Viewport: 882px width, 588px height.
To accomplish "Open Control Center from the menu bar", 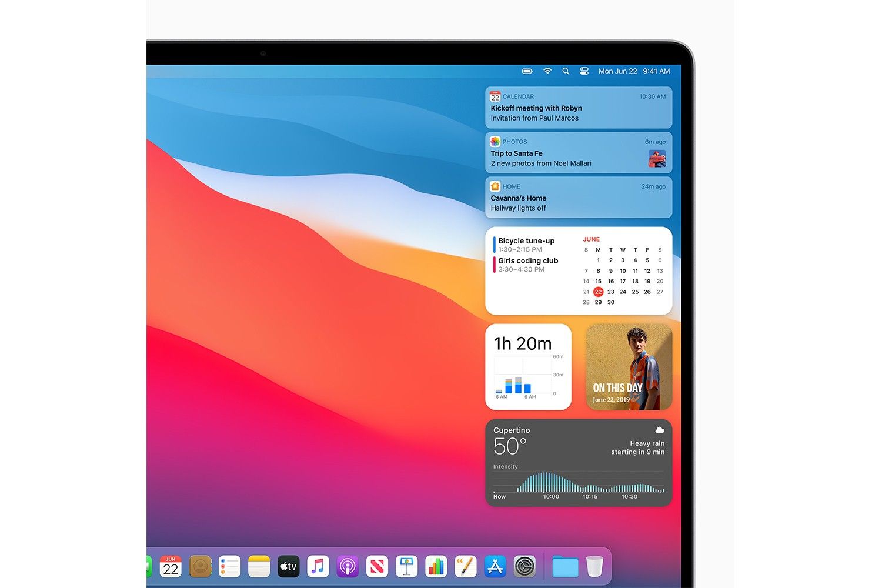I will pos(584,71).
